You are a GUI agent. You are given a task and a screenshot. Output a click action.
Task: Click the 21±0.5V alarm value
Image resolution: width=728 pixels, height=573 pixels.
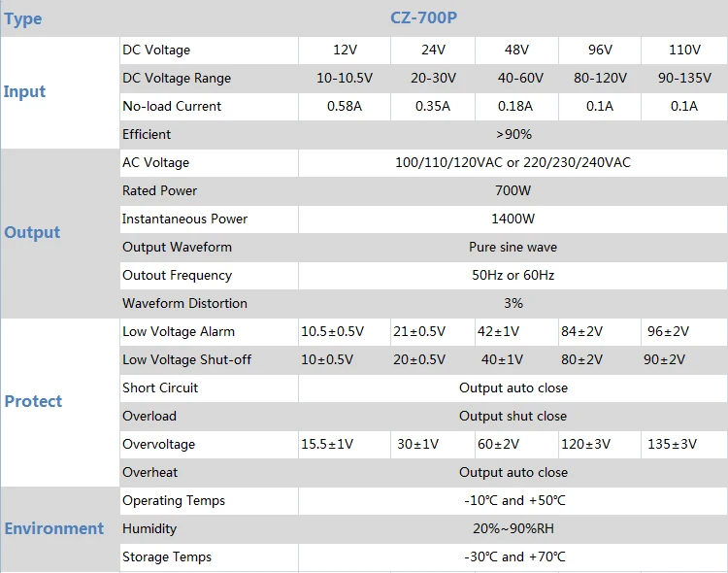(419, 331)
